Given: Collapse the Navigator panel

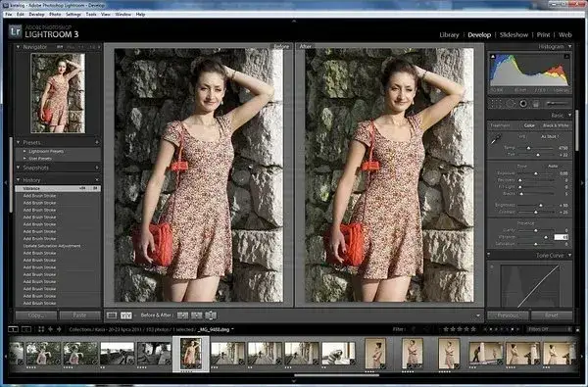Looking at the screenshot, I should click(x=18, y=47).
